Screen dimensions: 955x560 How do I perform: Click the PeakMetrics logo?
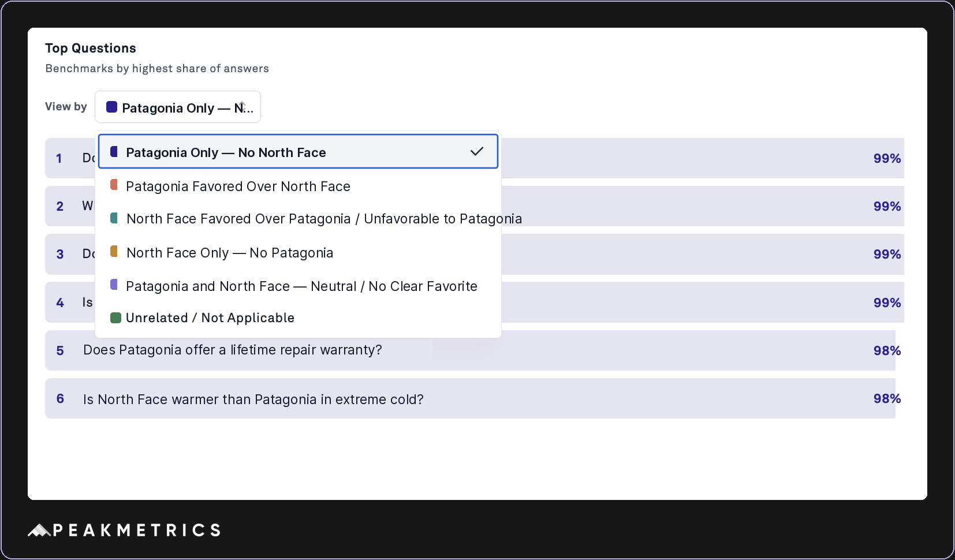(124, 530)
